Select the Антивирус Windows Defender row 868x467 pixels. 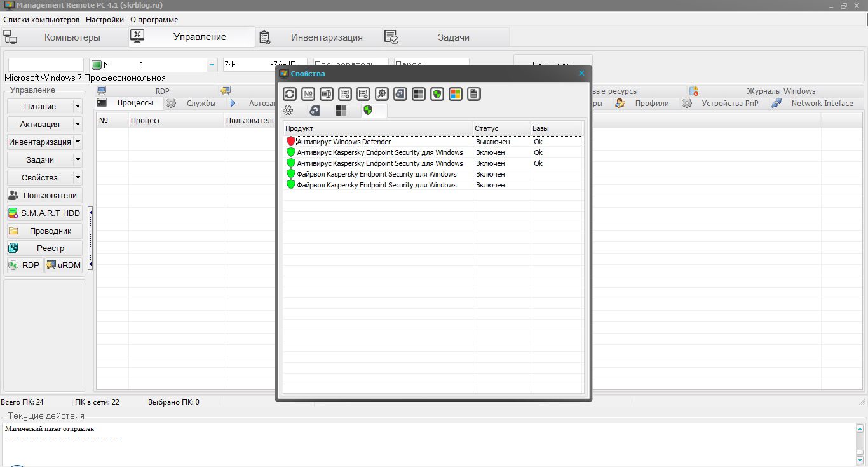tap(432, 142)
